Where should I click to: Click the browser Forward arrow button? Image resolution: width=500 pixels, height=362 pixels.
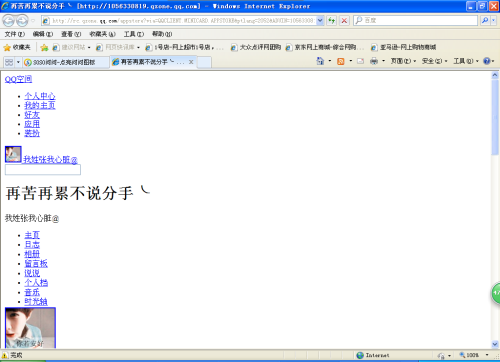tap(22, 21)
